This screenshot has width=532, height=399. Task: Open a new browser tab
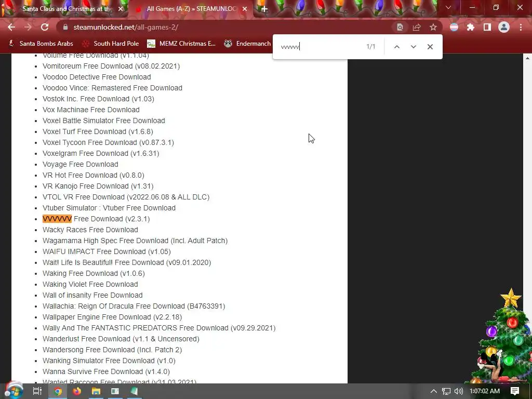point(264,9)
